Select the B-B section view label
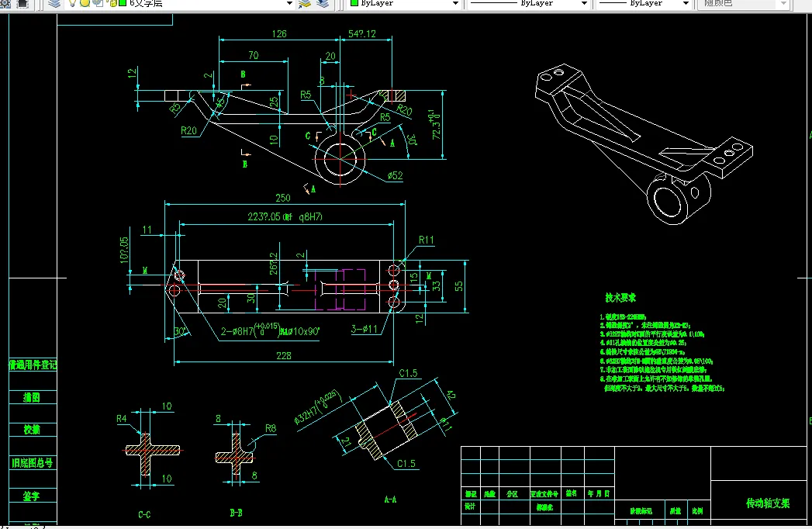 tap(236, 513)
